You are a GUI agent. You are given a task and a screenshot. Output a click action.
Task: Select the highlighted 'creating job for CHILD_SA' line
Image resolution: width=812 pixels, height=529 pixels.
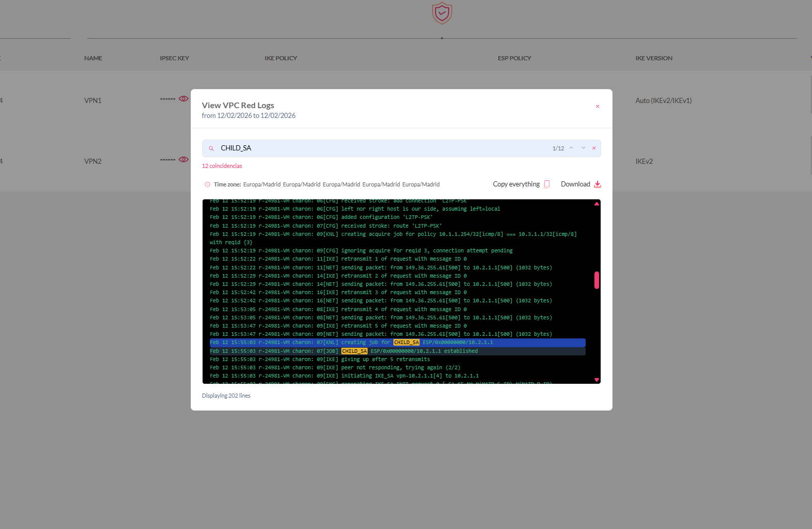click(397, 343)
